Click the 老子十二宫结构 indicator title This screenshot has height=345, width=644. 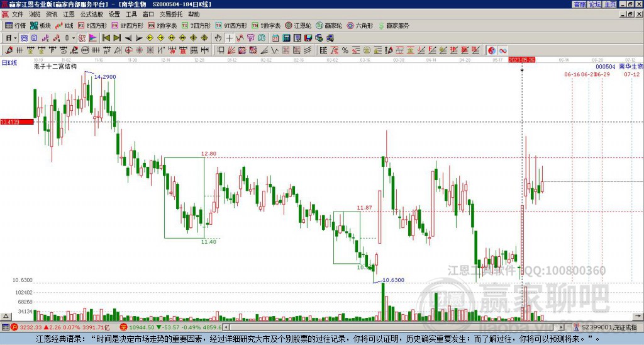click(55, 66)
